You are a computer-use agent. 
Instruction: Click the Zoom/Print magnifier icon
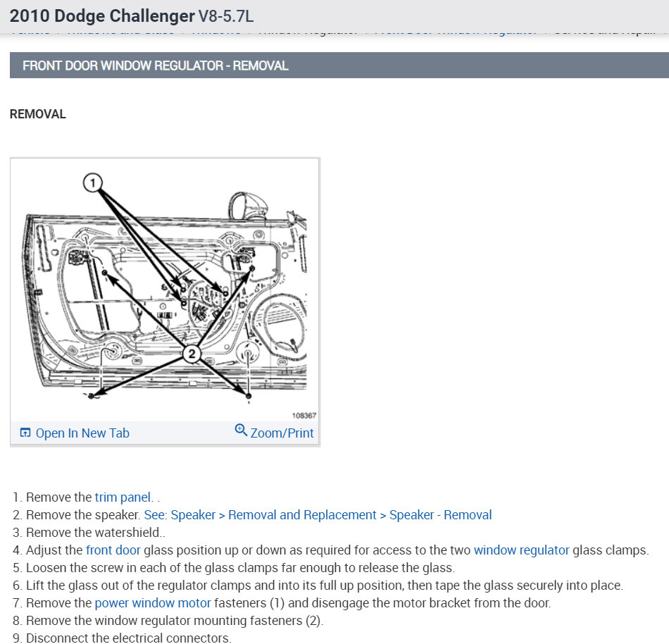[241, 431]
